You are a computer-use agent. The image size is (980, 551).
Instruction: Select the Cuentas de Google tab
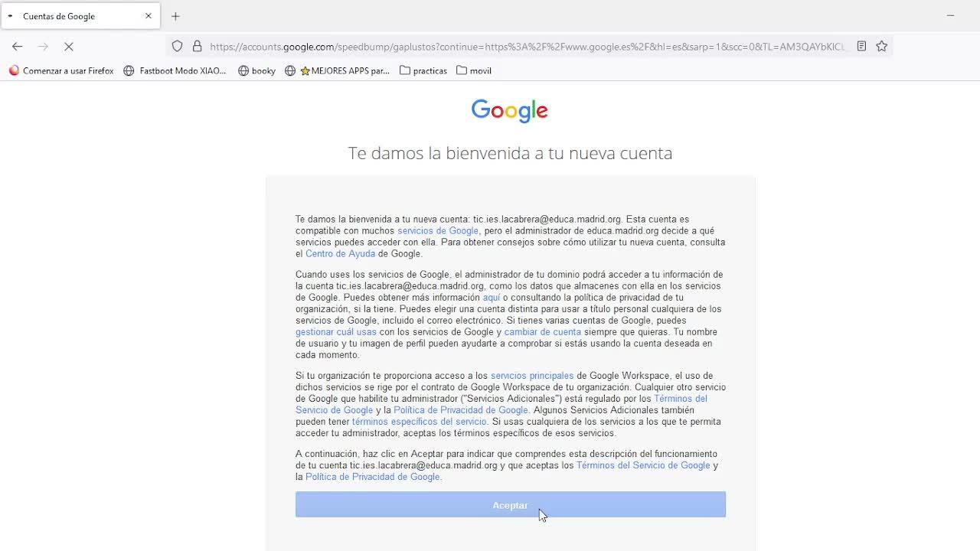click(x=80, y=16)
